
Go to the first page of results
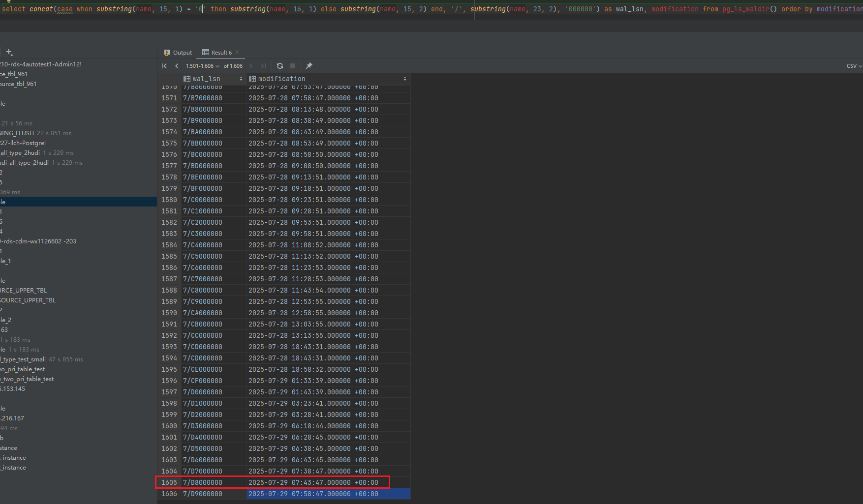click(x=164, y=66)
